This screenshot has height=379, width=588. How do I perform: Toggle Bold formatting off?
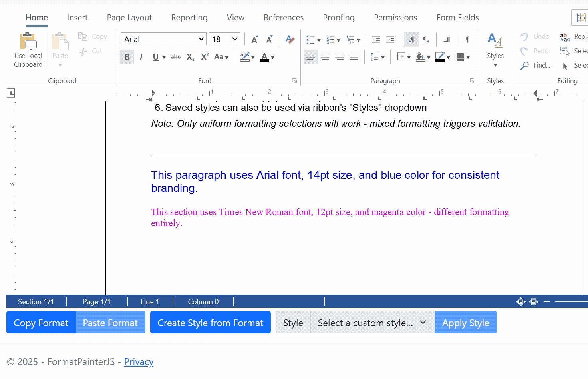(127, 57)
